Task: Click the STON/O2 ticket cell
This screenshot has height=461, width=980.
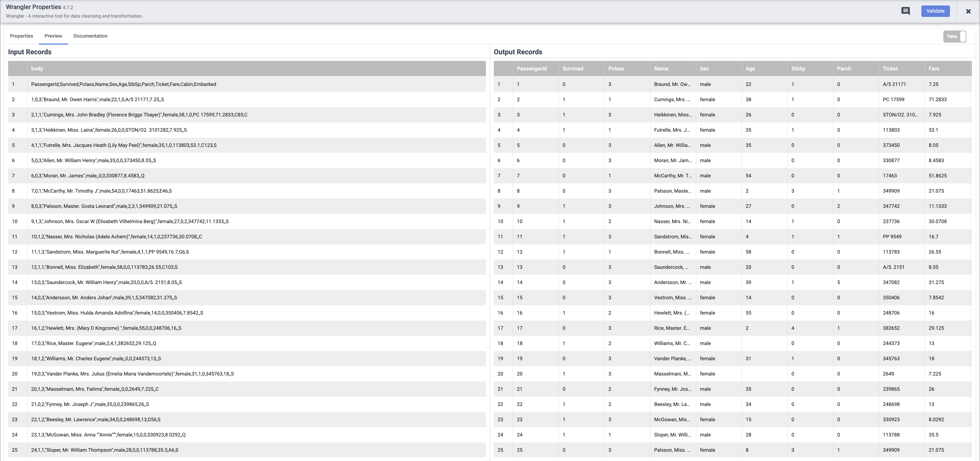Action: click(x=900, y=115)
